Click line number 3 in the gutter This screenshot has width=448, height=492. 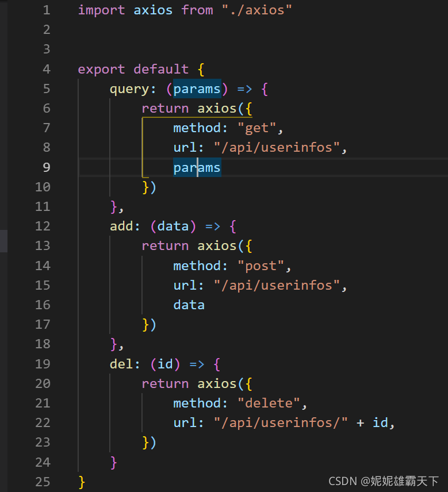[47, 49]
